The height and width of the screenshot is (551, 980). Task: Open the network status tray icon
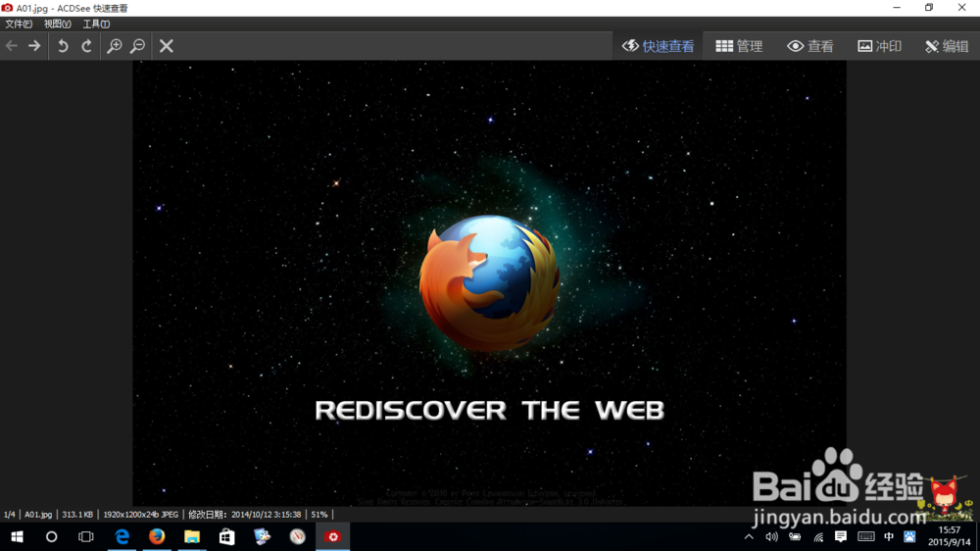(818, 536)
